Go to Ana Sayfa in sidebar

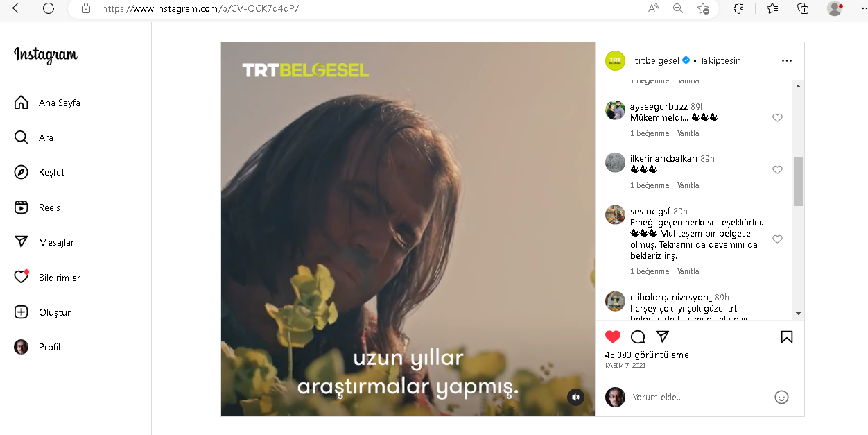coord(47,103)
